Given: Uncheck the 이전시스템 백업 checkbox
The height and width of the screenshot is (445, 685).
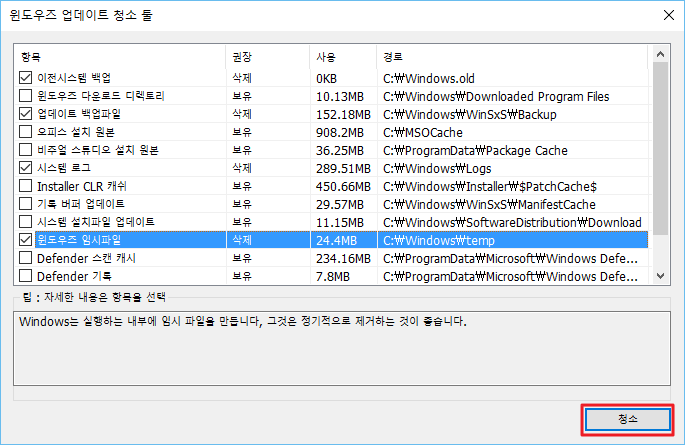Looking at the screenshot, I should (25, 78).
